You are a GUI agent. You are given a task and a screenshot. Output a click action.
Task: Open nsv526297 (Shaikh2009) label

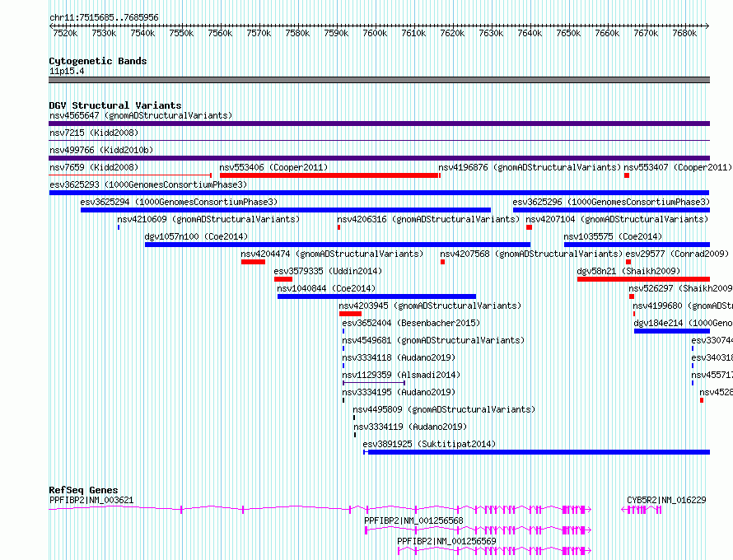pyautogui.click(x=680, y=288)
